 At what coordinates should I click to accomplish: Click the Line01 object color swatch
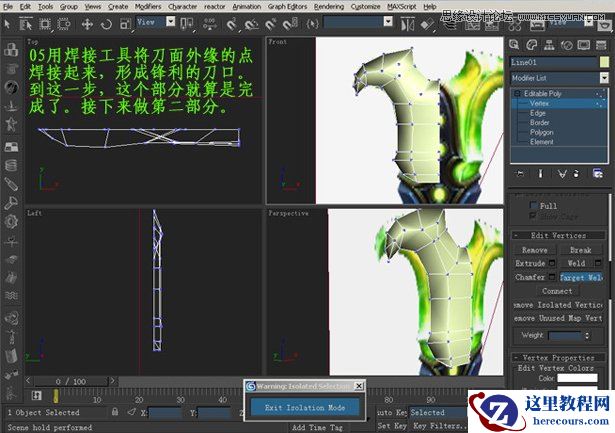[x=604, y=62]
